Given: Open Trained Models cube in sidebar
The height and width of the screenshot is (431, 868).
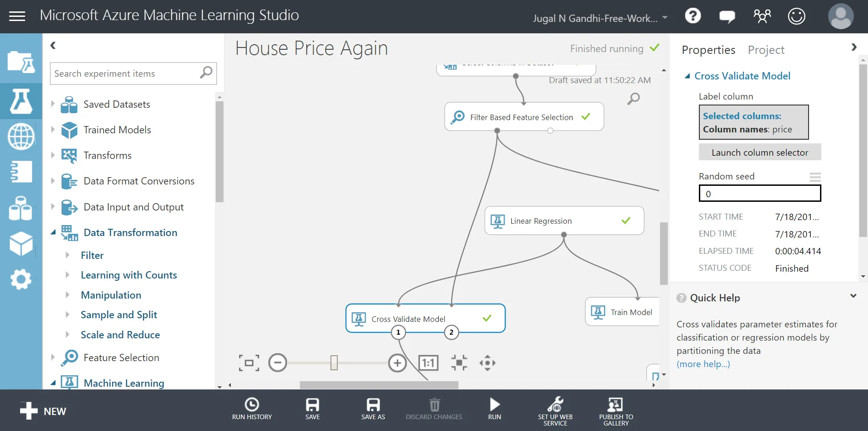Looking at the screenshot, I should point(21,243).
